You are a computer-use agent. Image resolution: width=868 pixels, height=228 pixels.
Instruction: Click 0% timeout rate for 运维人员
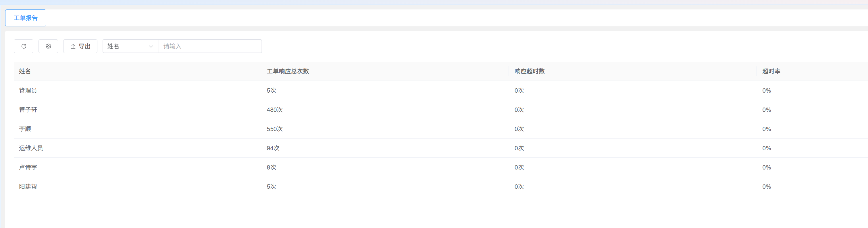pyautogui.click(x=767, y=148)
